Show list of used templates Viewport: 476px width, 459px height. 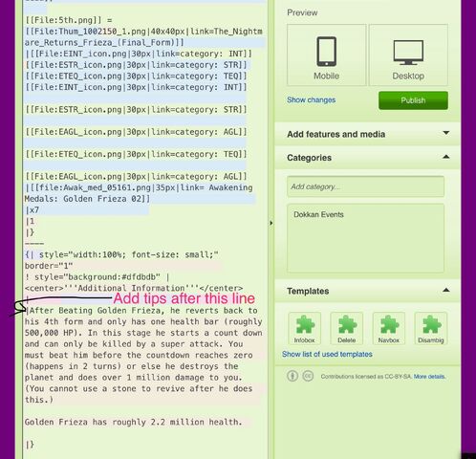click(x=327, y=354)
